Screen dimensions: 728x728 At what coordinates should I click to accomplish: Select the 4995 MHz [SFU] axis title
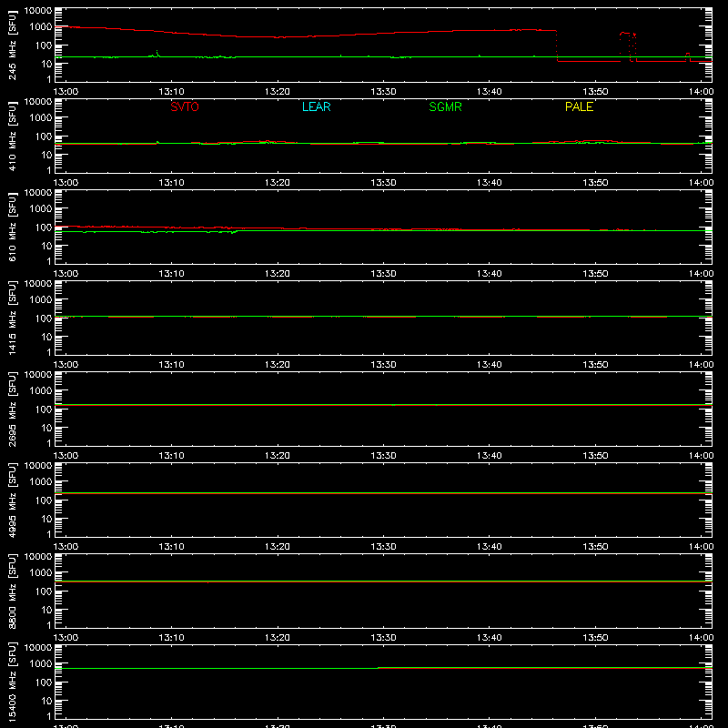point(13,500)
